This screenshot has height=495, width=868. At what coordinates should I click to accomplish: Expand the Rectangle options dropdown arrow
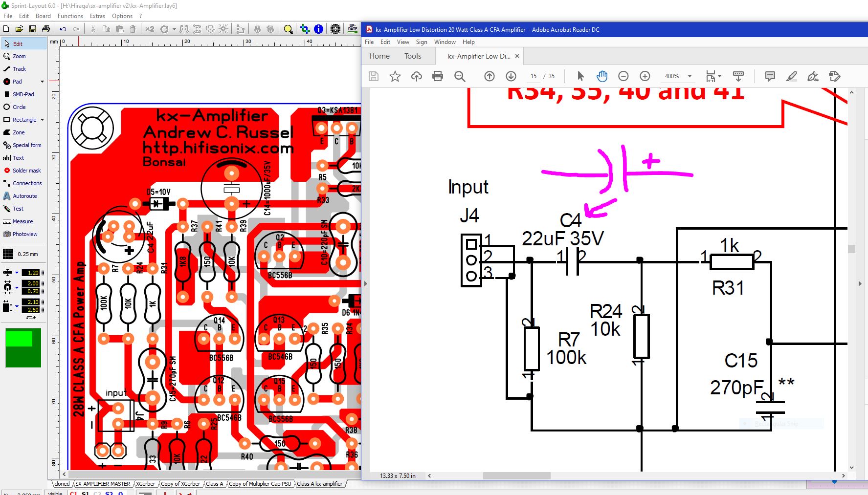(42, 120)
